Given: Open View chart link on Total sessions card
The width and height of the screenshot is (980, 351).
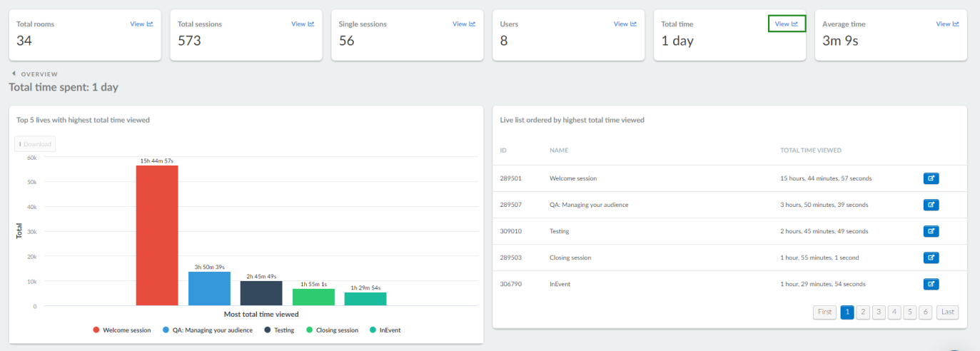Looking at the screenshot, I should click(303, 24).
